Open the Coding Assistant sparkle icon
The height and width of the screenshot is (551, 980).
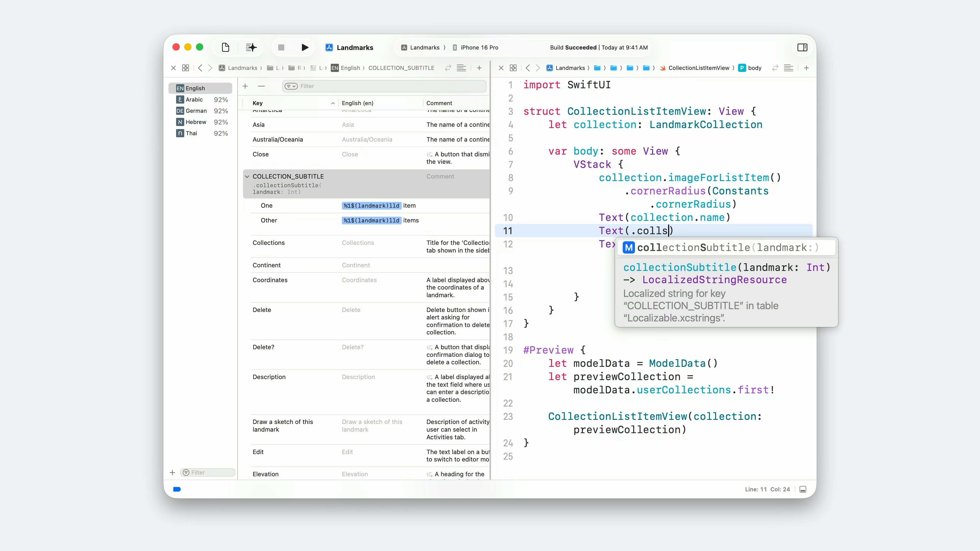(x=251, y=47)
